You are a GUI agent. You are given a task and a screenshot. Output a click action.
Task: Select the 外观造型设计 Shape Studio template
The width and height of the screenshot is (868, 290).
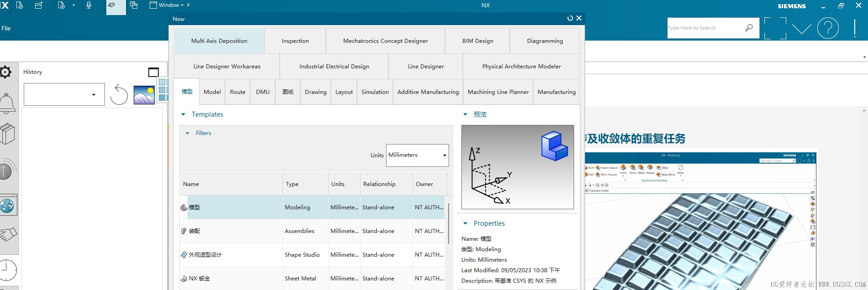(313, 255)
